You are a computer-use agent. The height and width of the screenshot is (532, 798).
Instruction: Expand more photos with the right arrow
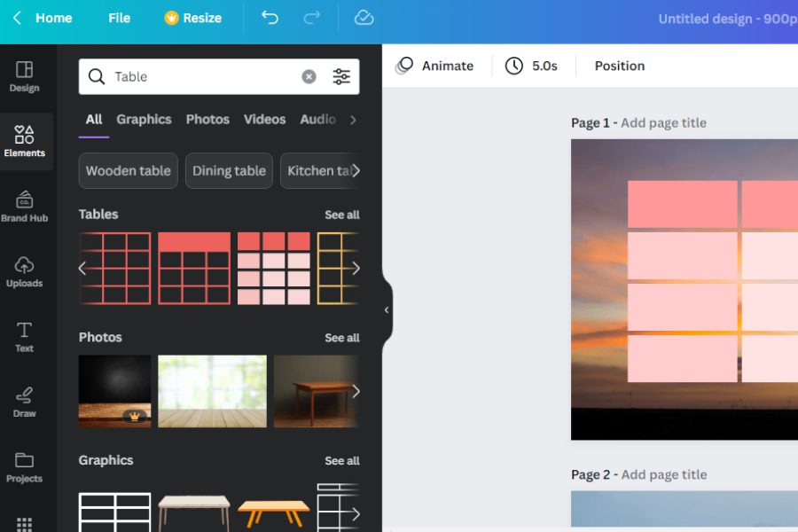click(x=355, y=391)
